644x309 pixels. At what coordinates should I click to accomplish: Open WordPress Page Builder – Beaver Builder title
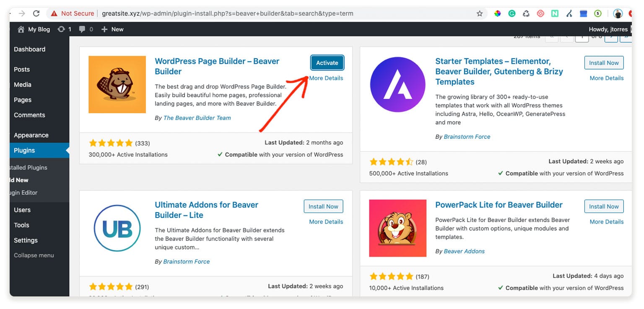click(x=217, y=66)
